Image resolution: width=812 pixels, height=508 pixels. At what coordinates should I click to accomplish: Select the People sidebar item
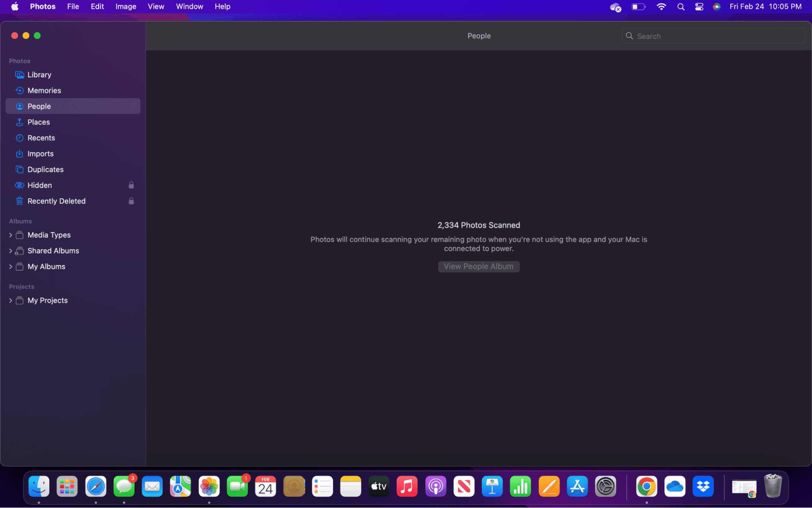tap(73, 106)
